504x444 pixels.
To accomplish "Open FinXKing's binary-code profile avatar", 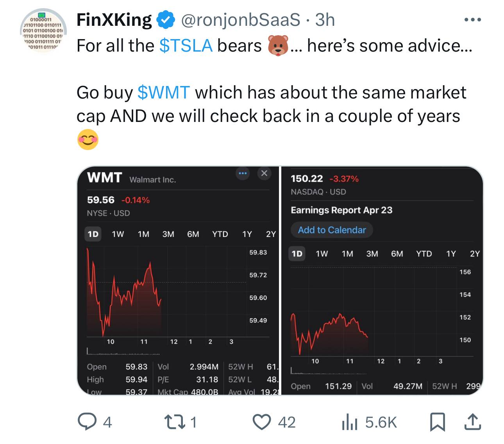I will [x=43, y=30].
